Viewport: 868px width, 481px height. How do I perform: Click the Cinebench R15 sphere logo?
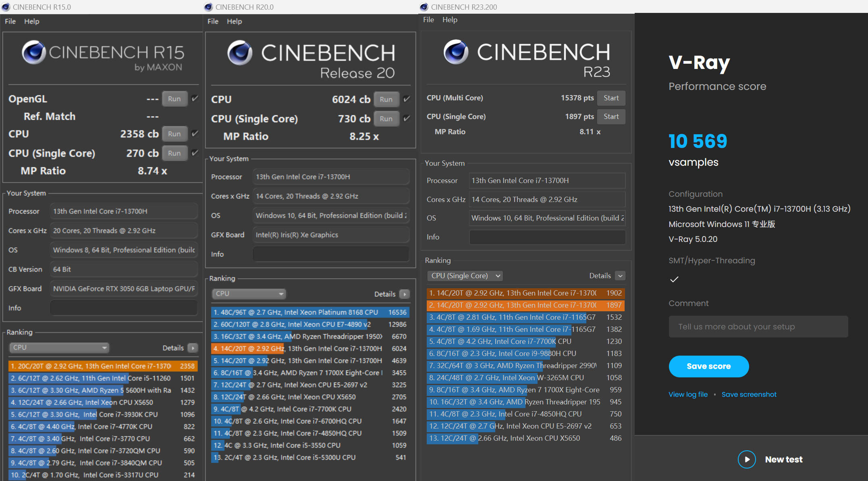click(x=34, y=52)
